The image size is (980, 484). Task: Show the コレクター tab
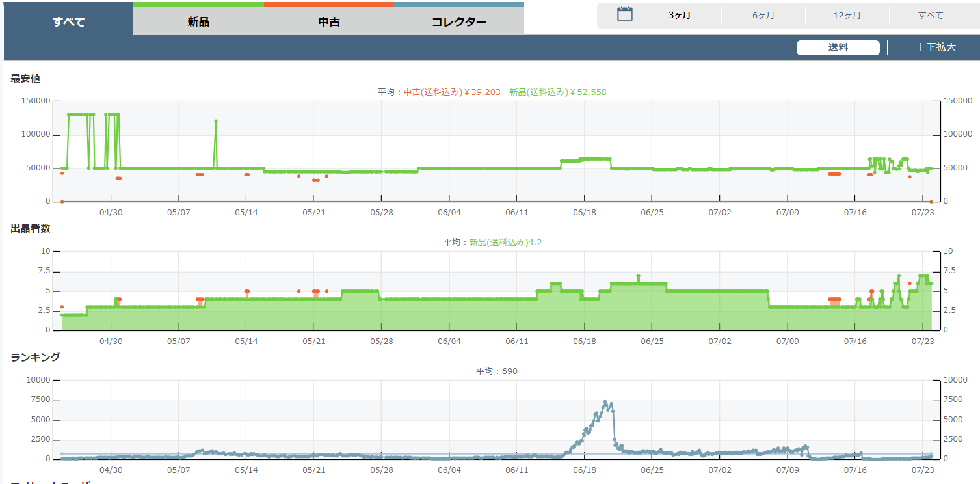click(x=458, y=21)
